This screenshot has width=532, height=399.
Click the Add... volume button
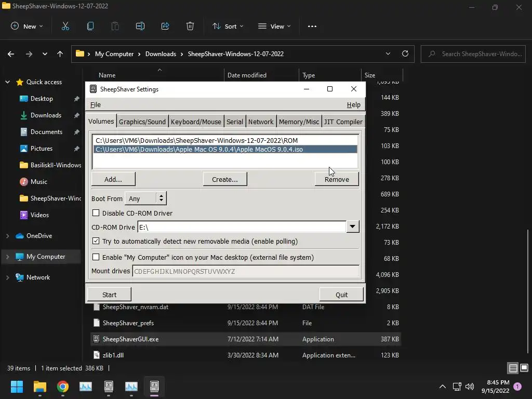click(113, 179)
